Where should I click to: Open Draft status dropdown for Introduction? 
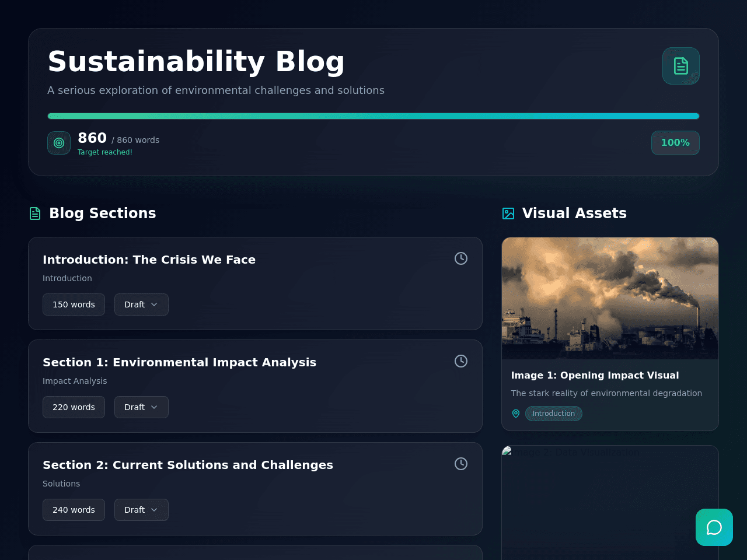141,304
